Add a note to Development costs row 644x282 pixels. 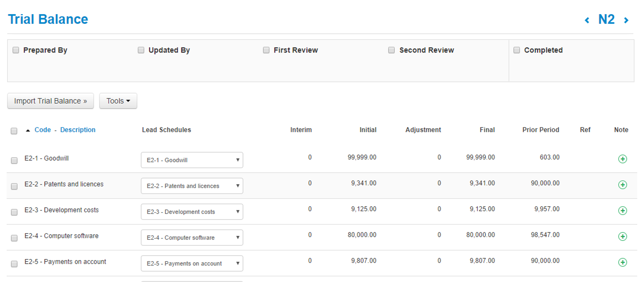click(x=623, y=211)
